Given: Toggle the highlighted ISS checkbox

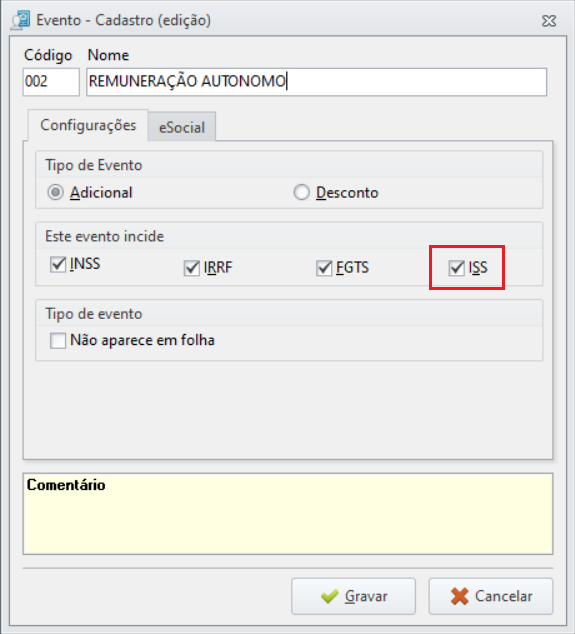Looking at the screenshot, I should 457,268.
